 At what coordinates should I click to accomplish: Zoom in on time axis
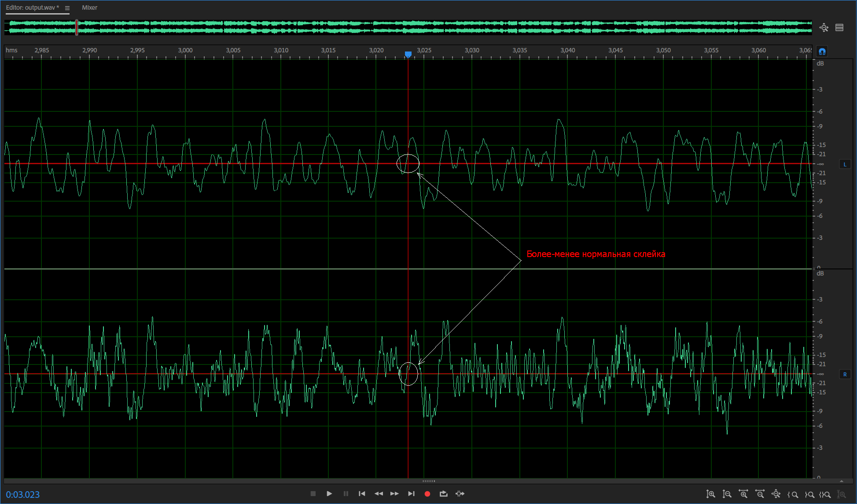coord(743,494)
